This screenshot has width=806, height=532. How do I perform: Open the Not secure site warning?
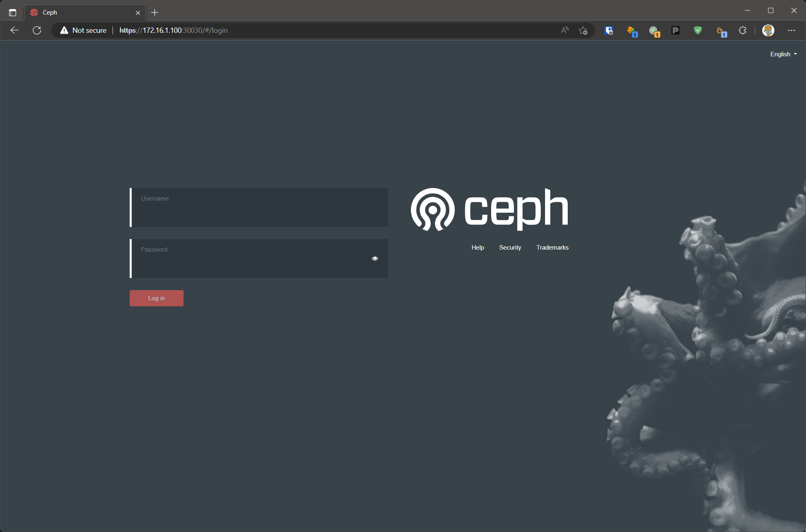click(x=83, y=30)
